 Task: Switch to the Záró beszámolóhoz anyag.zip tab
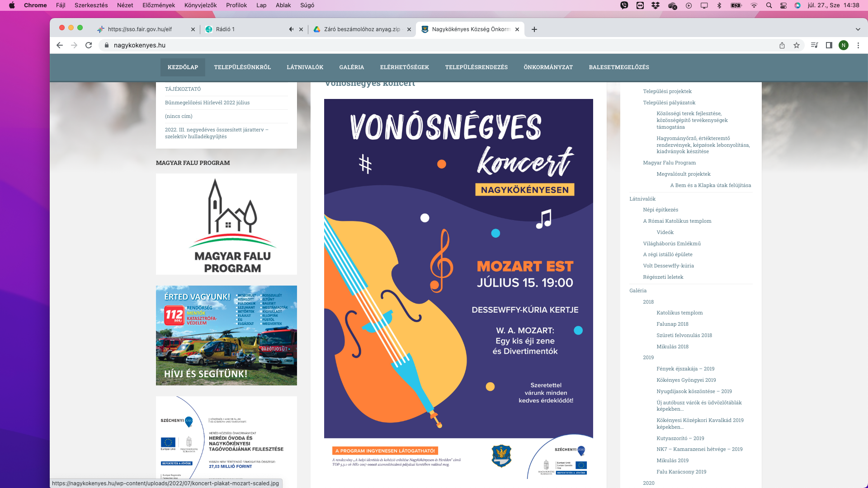click(x=362, y=29)
